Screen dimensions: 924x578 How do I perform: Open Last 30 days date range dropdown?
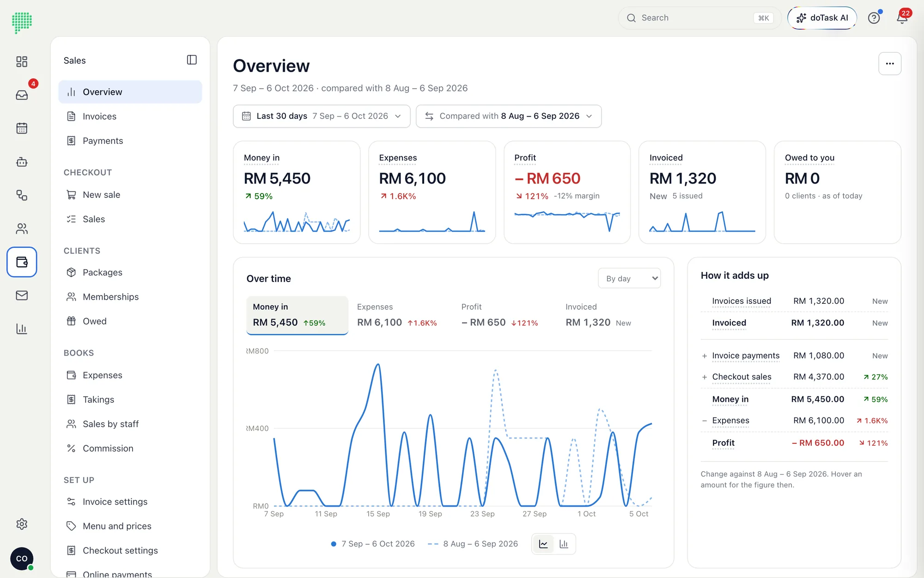322,116
